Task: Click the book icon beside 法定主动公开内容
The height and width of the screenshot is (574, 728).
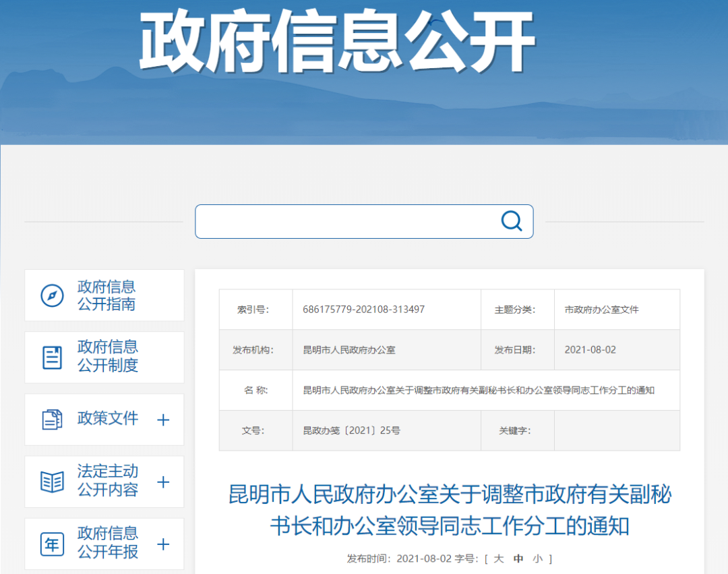Action: point(53,481)
